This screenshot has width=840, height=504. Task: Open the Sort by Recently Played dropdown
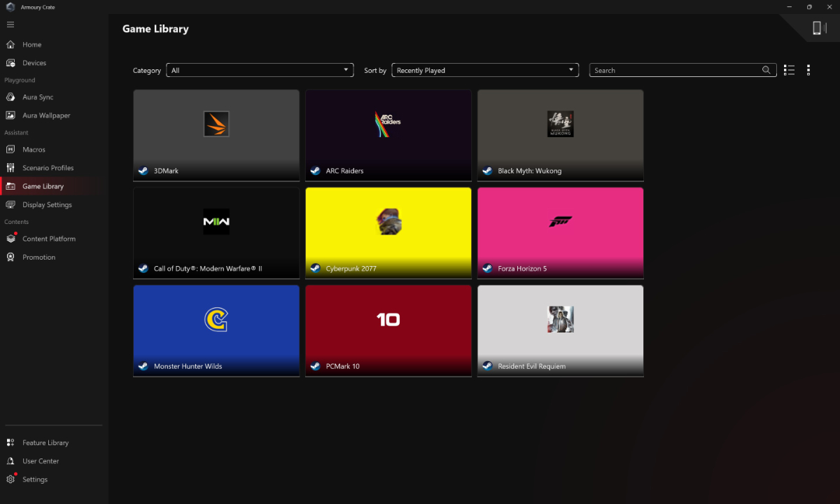tap(485, 70)
